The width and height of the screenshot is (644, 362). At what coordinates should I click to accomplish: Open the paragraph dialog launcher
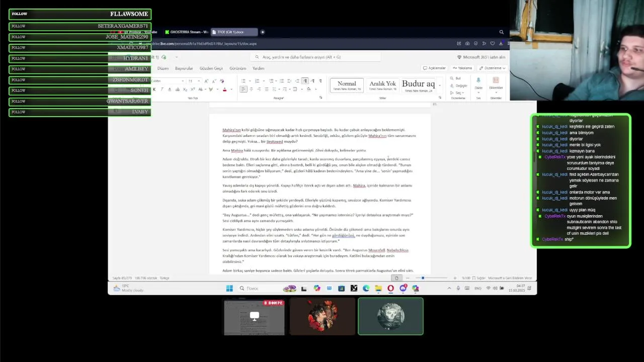[x=320, y=97]
